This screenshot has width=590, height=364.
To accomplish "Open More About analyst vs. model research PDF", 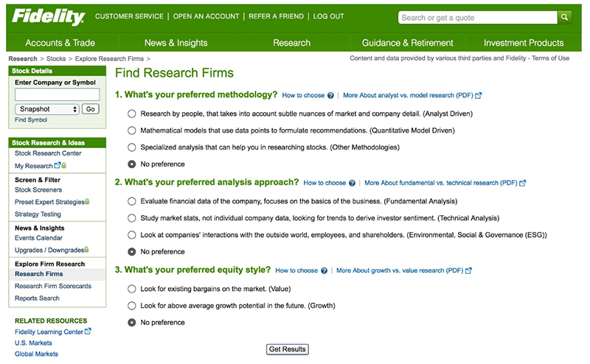I will click(x=409, y=96).
